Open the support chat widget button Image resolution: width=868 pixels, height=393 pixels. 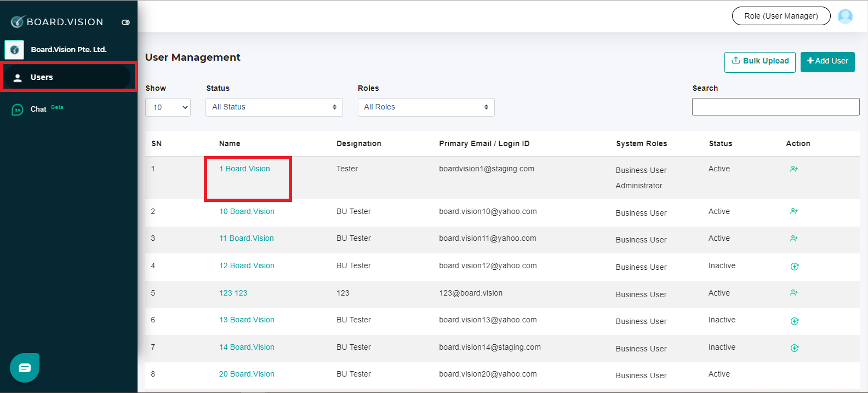(x=25, y=368)
